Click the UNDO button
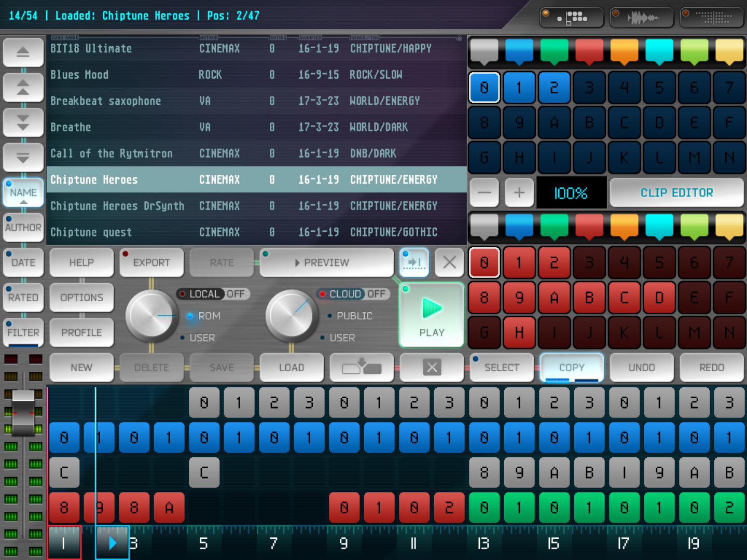The width and height of the screenshot is (747, 560). (642, 368)
